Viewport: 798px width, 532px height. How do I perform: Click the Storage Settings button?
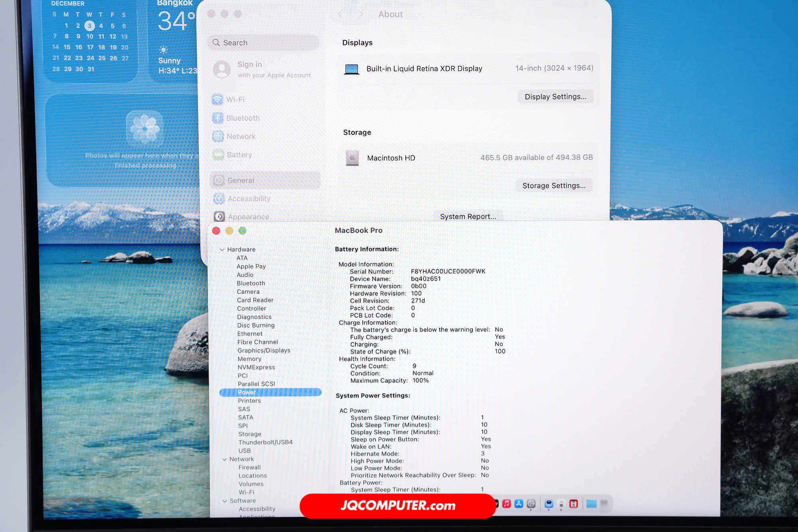tap(554, 186)
